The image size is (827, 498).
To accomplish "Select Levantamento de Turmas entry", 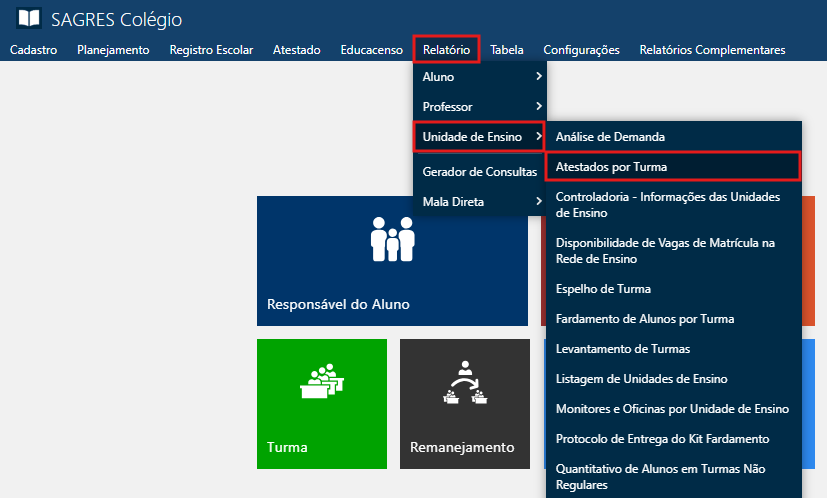I will point(622,349).
